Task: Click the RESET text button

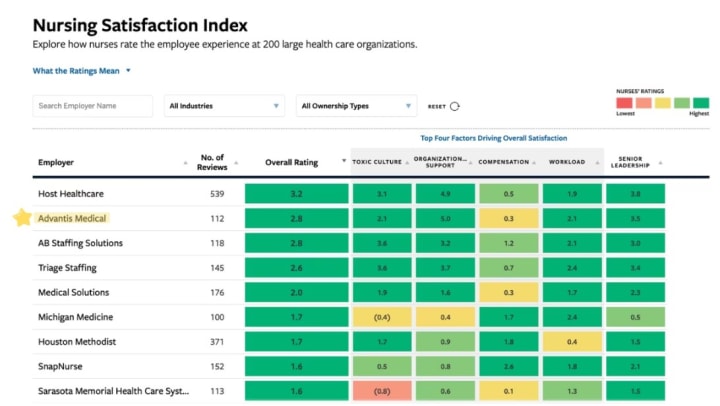Action: click(437, 107)
